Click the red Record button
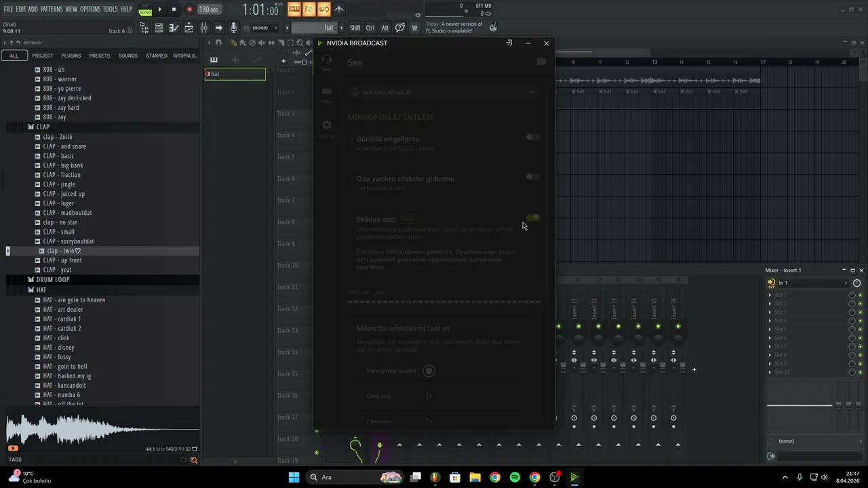 [189, 9]
